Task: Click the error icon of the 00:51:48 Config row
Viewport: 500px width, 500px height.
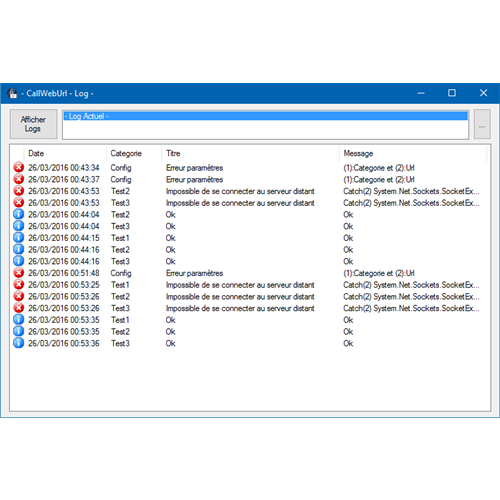Action: (19, 273)
